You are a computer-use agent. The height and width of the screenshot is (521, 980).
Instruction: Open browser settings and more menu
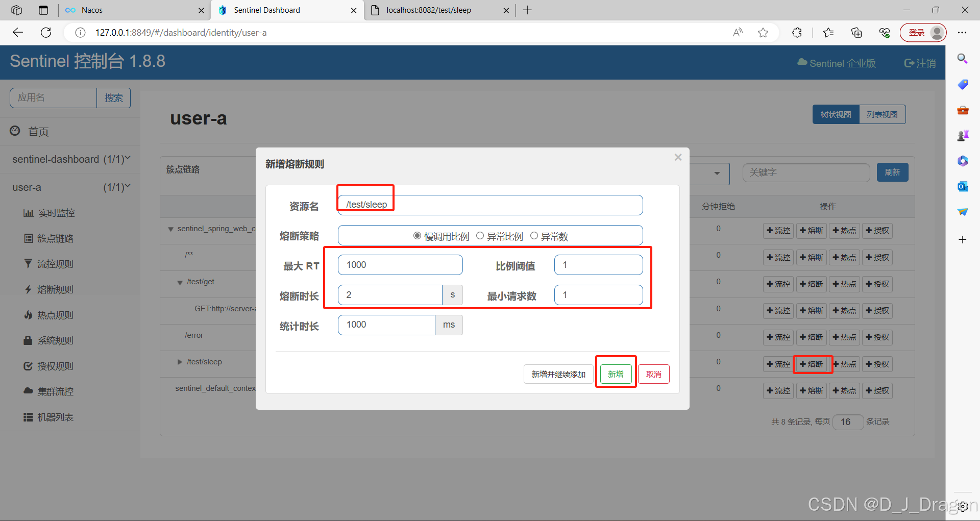962,33
